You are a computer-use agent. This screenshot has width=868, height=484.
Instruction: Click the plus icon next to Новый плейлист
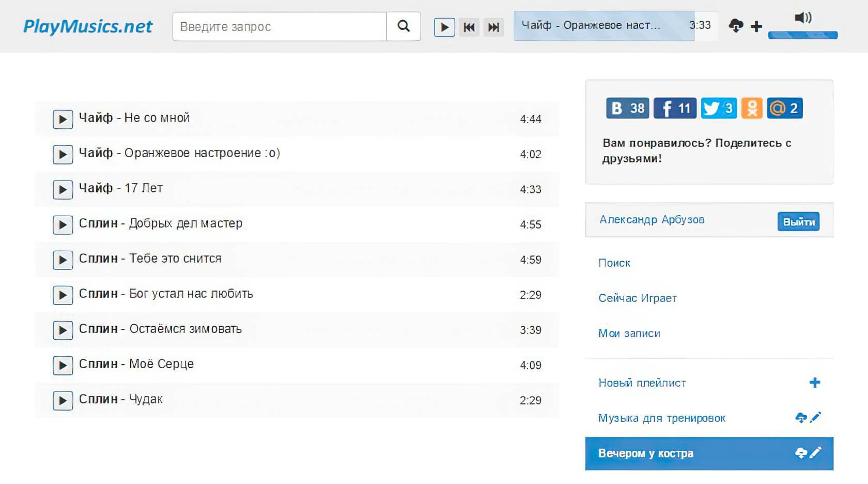pos(815,383)
